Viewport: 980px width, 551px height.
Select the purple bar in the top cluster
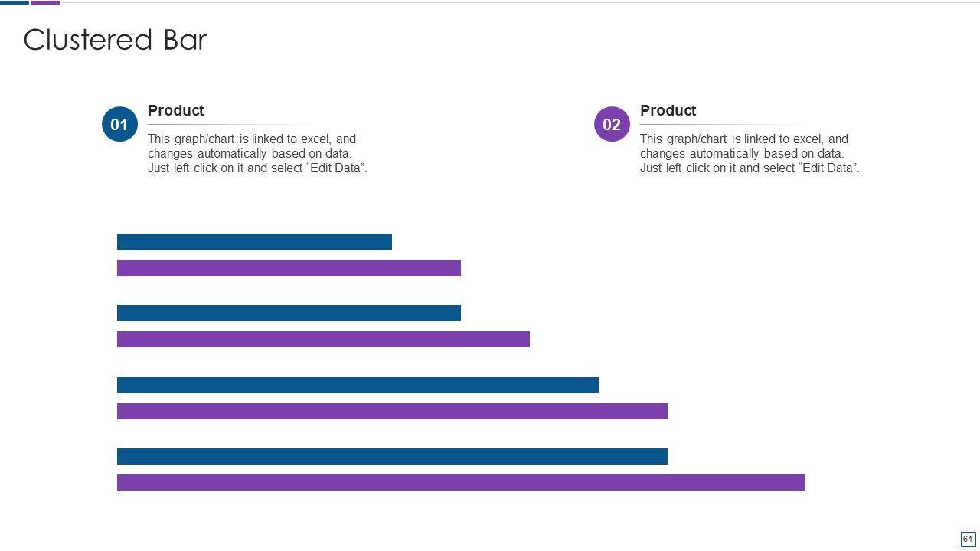coord(289,268)
